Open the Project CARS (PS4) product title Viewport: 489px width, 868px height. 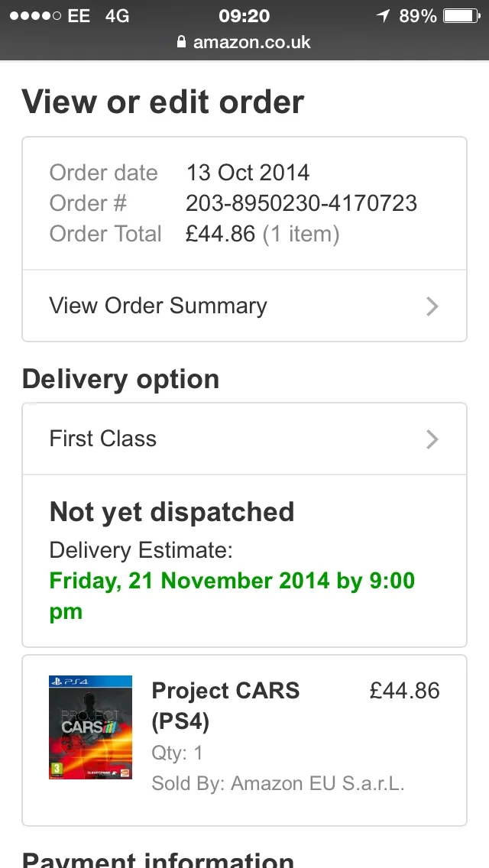[x=225, y=706]
